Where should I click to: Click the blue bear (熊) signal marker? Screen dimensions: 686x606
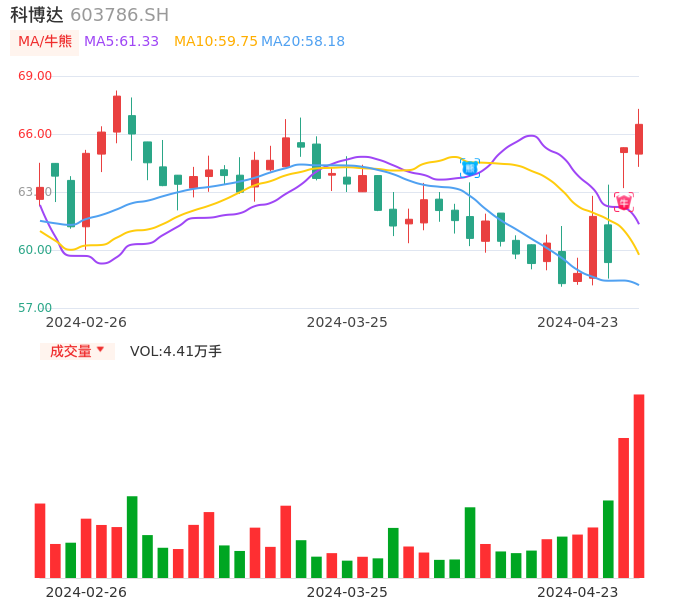tap(469, 168)
